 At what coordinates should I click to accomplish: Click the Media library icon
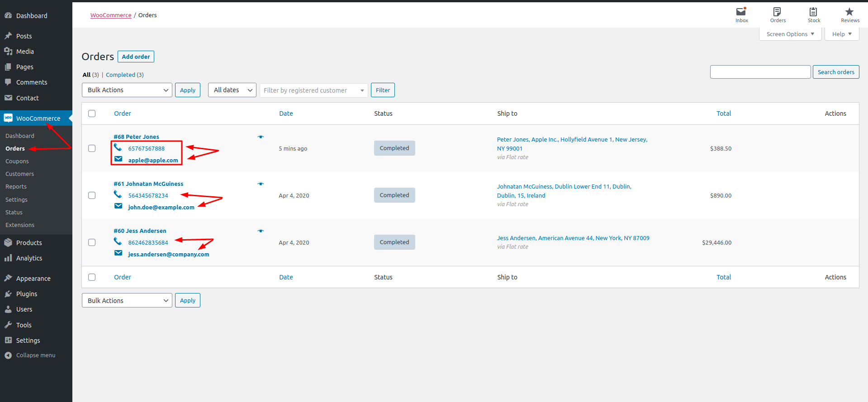click(8, 51)
